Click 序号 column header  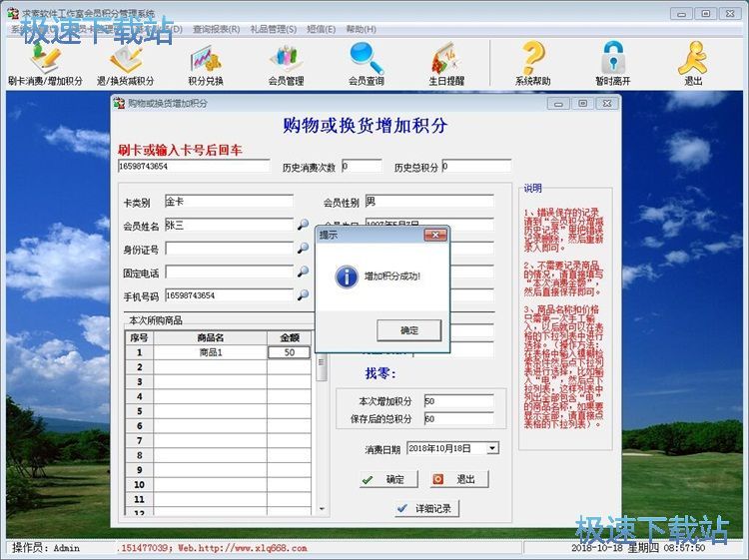[139, 337]
